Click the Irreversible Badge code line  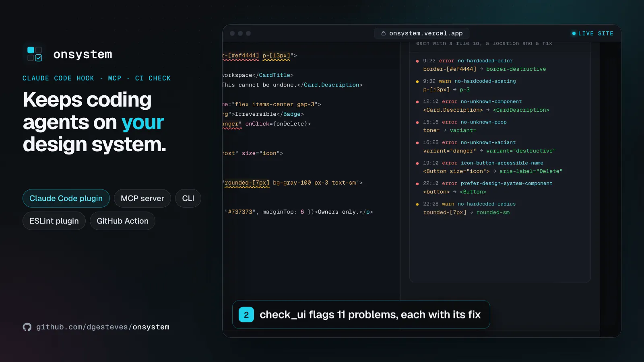[x=263, y=114]
